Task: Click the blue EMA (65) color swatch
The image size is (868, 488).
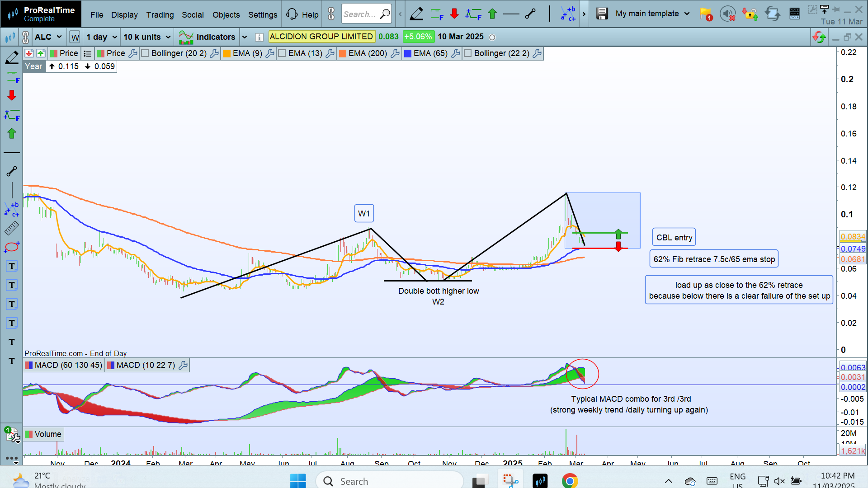Action: point(408,53)
